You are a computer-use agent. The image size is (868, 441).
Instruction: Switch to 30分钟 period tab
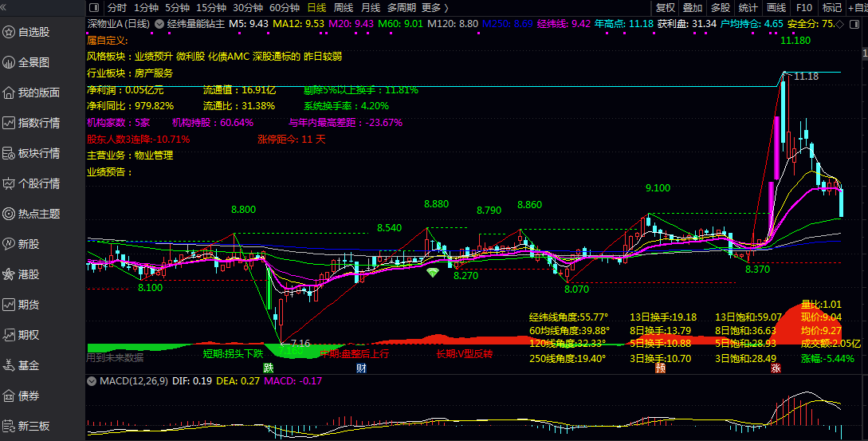pyautogui.click(x=247, y=8)
